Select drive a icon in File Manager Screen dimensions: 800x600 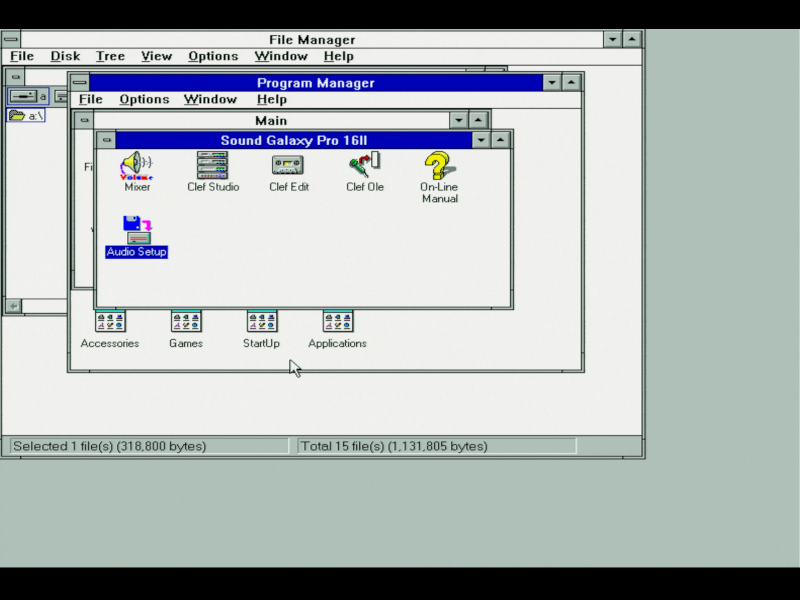[x=28, y=96]
